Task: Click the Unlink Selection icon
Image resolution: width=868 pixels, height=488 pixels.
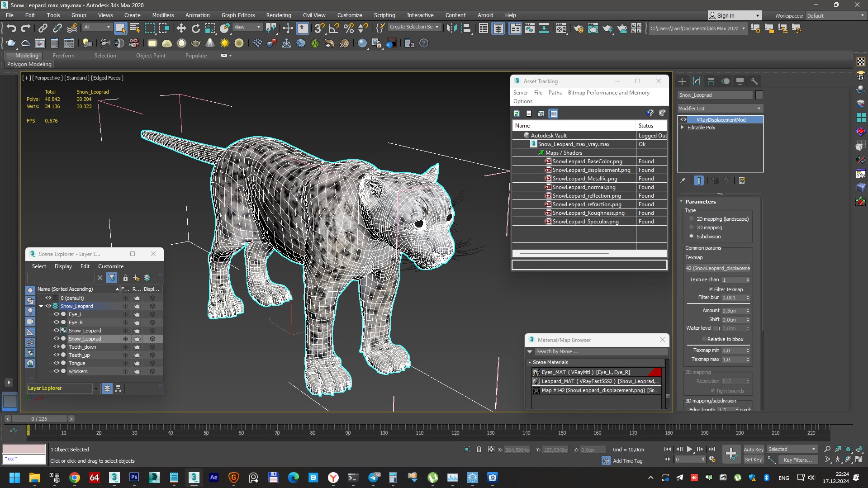Action: [x=57, y=28]
